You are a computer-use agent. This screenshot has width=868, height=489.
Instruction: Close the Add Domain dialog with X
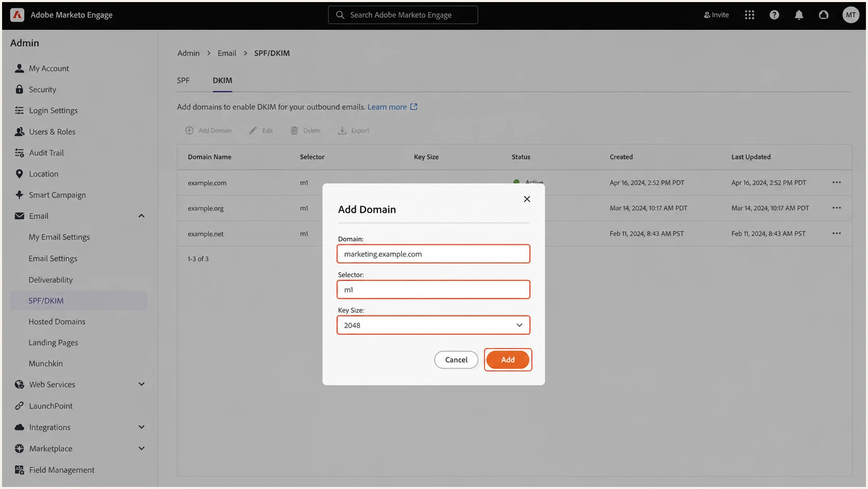coord(527,199)
